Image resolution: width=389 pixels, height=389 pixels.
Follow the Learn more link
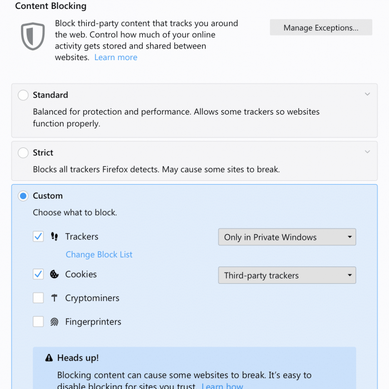(x=116, y=57)
